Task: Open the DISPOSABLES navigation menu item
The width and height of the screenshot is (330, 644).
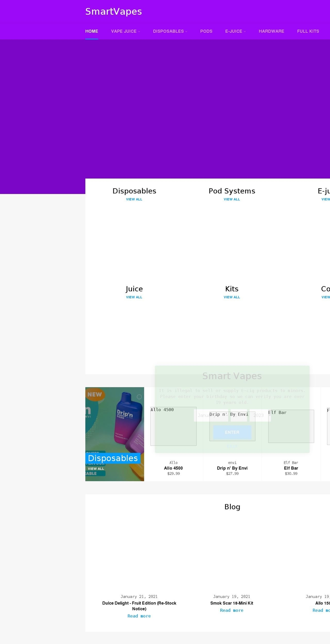Action: (168, 31)
